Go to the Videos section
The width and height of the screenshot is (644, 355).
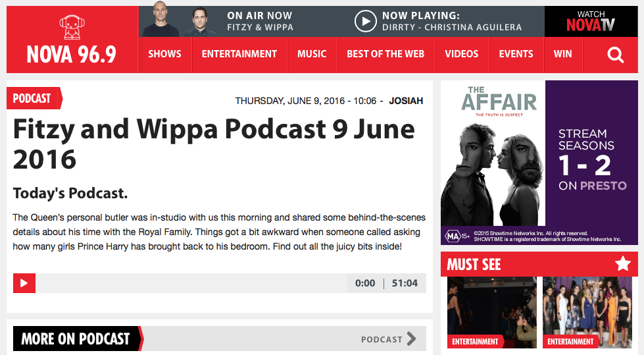[x=462, y=54]
